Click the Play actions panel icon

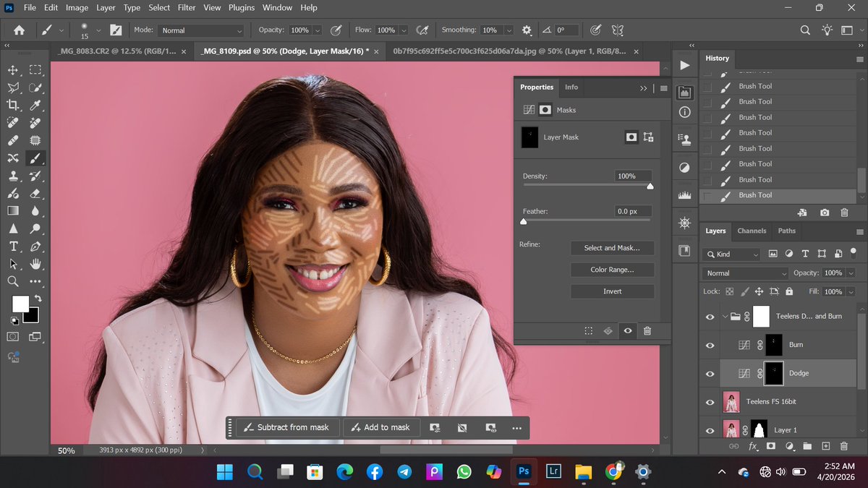tap(684, 66)
